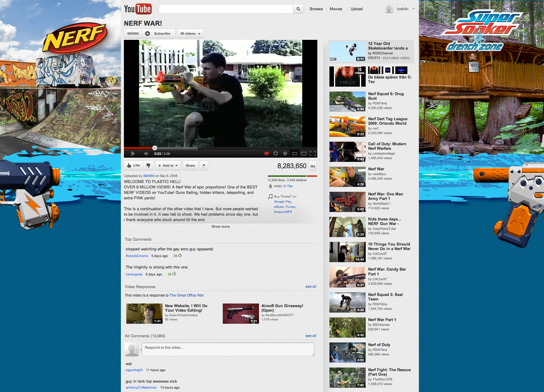
Task: Show video statistics chart
Action: click(313, 166)
